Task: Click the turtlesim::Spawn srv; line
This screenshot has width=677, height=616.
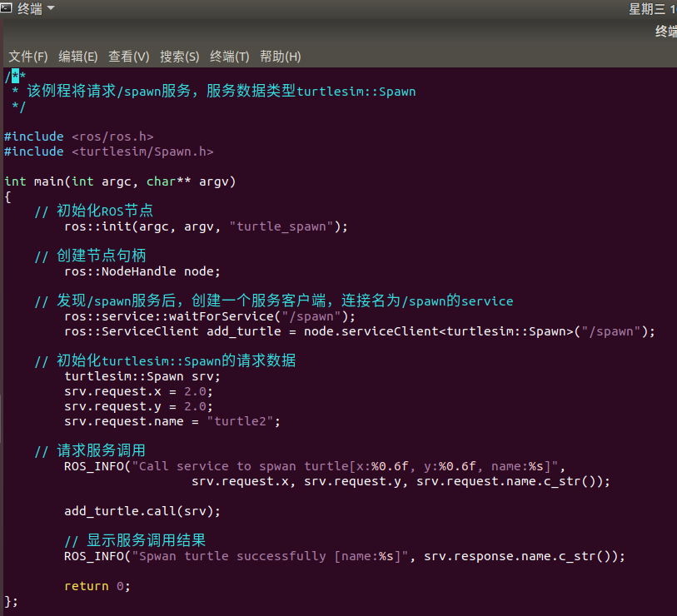Action: (x=142, y=376)
